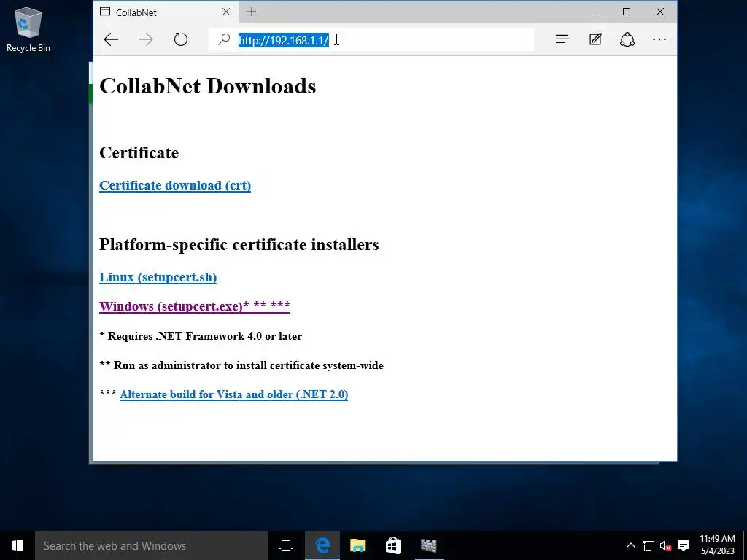Open the network status tray icon
747x560 pixels.
point(648,545)
